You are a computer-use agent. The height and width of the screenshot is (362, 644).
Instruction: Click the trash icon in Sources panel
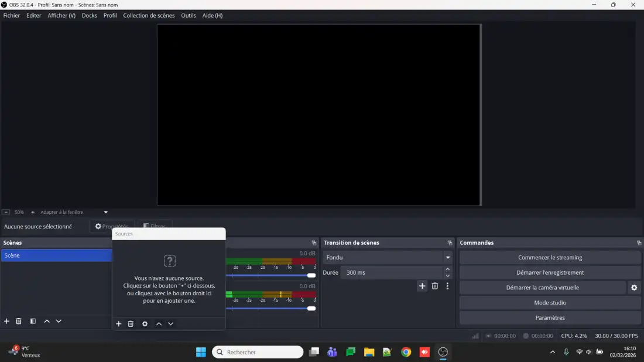(x=131, y=324)
